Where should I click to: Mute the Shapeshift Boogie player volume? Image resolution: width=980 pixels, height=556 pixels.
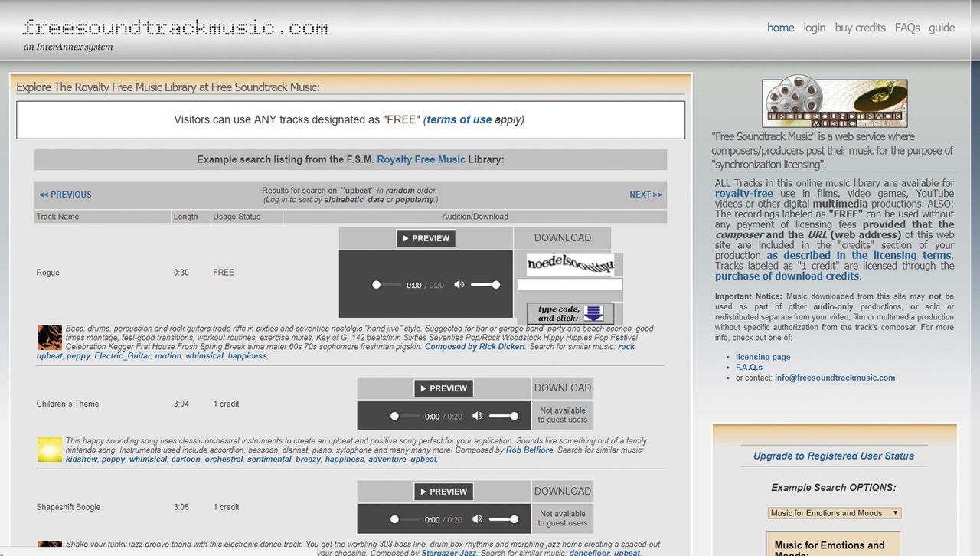point(478,519)
